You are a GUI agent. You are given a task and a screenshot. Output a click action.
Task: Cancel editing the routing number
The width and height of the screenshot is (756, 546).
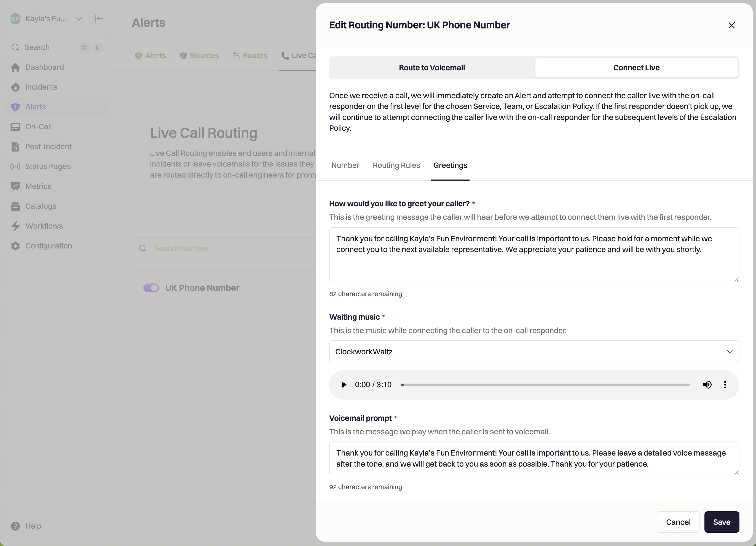point(678,522)
